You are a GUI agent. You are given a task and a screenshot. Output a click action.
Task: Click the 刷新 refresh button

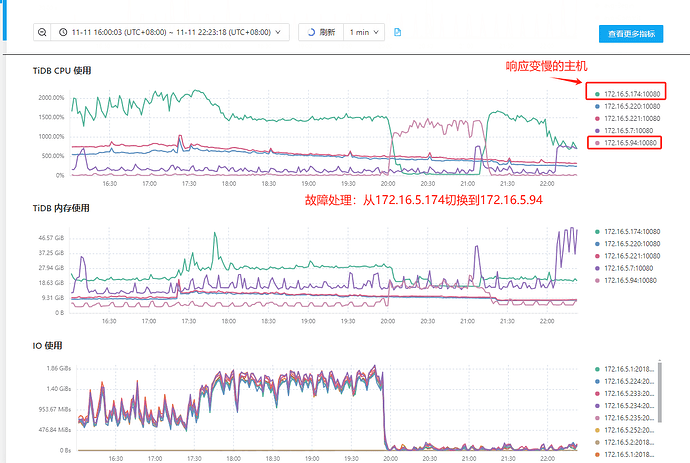click(321, 32)
